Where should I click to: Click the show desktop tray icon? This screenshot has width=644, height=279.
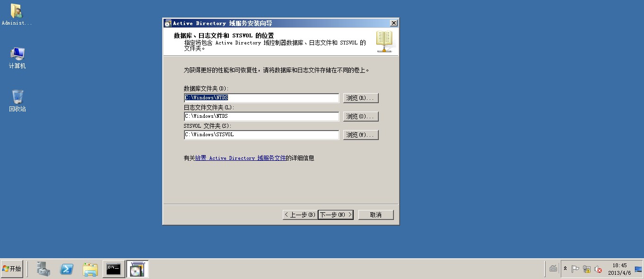[x=638, y=269]
